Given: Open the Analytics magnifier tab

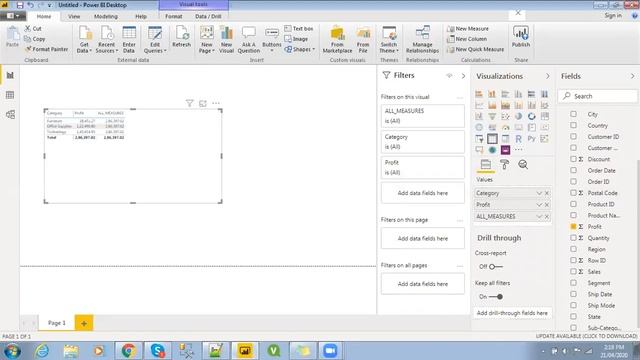Looking at the screenshot, I should [x=523, y=164].
